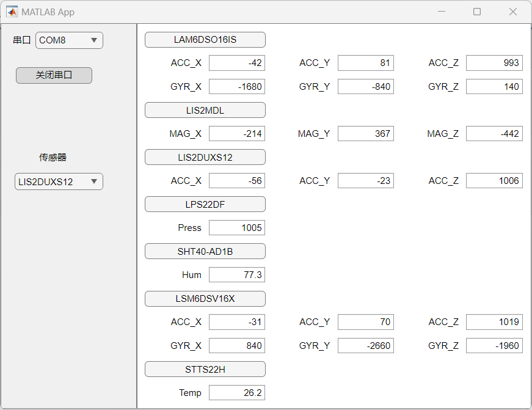Image resolution: width=532 pixels, height=410 pixels.
Task: Select LIS2DUXS12 ACC_Y field showing -23
Action: tap(366, 181)
